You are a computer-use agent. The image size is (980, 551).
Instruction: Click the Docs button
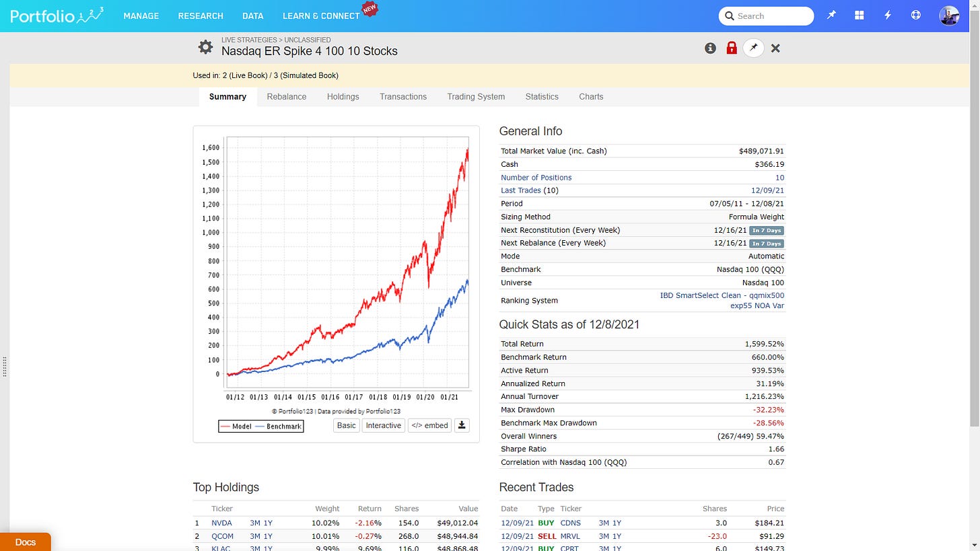tap(26, 542)
